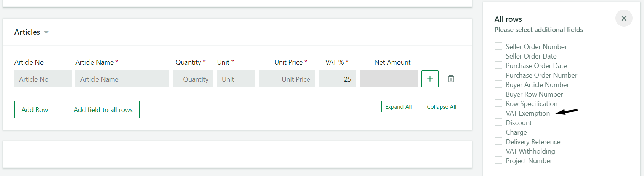The image size is (644, 176).
Task: Check the Discount field option
Action: (498, 122)
